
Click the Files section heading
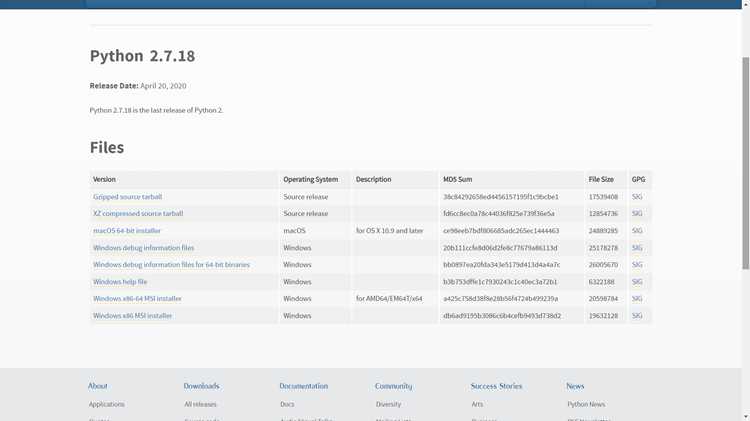click(107, 147)
